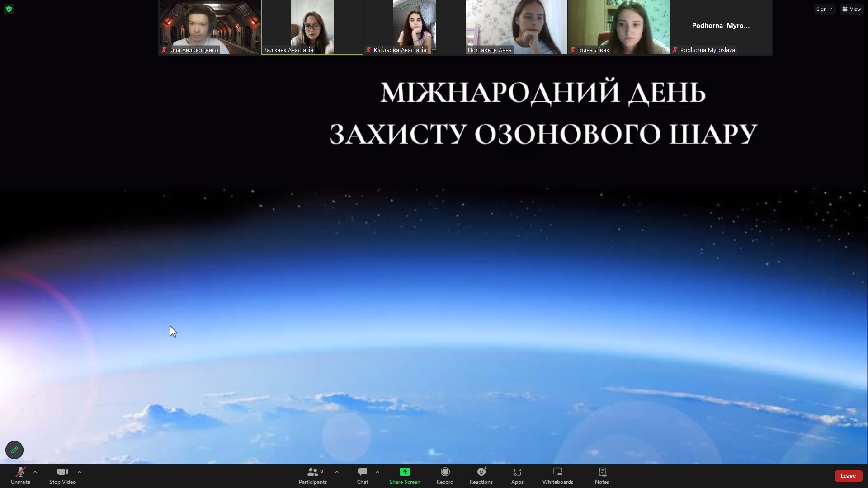
Task: Select Ірина Лівак video thumbnail
Action: coord(618,27)
